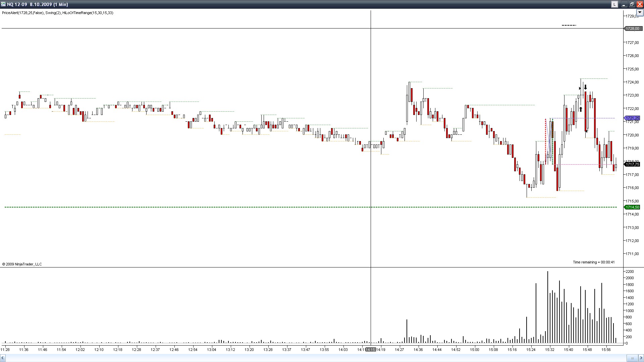Click the red dotted vertical line
Image resolution: width=644 pixels, height=362 pixels.
(x=545, y=141)
